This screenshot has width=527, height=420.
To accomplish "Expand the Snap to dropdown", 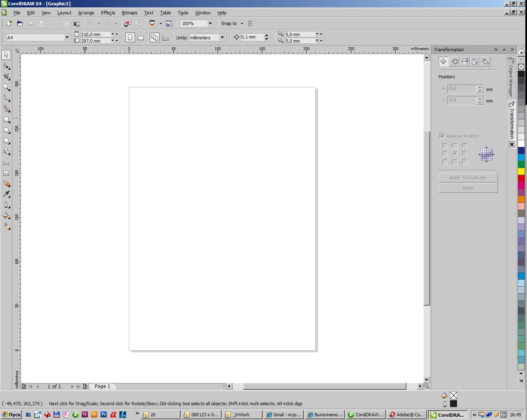I will 242,23.
